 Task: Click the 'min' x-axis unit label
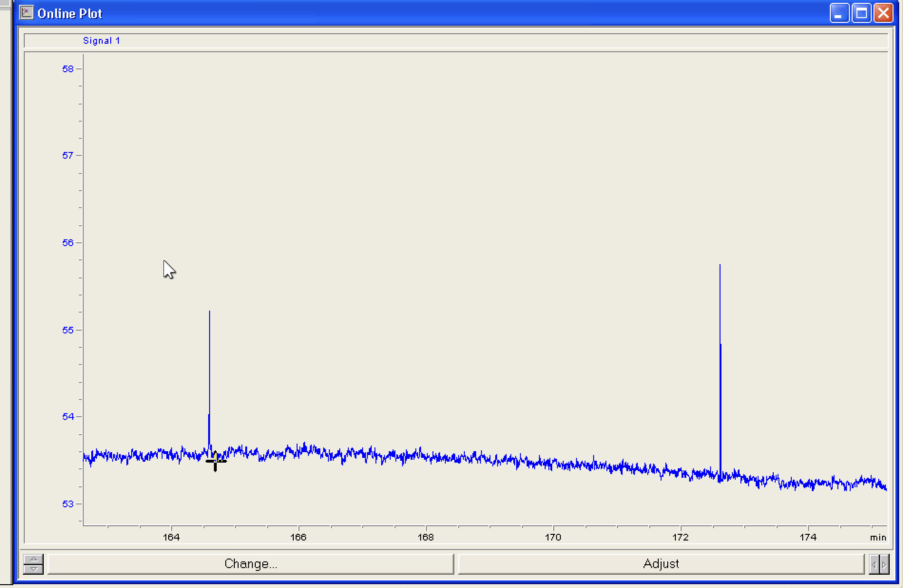pos(878,538)
